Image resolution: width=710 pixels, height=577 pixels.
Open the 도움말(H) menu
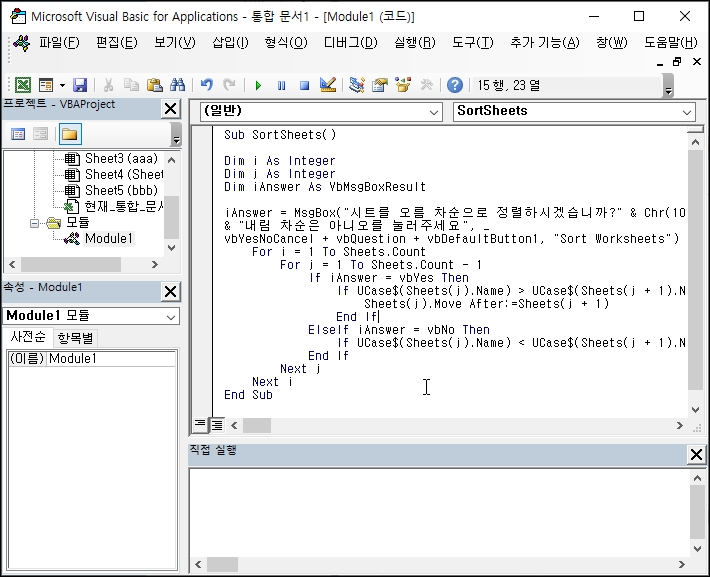coord(671,43)
